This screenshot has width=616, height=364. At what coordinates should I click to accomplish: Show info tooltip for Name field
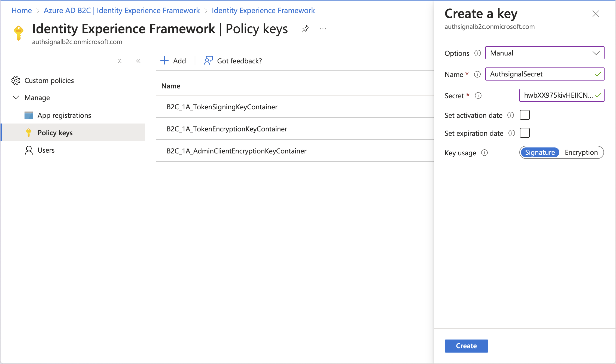[477, 74]
